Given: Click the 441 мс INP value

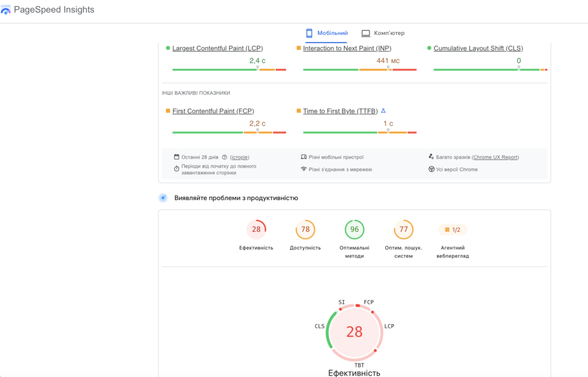Looking at the screenshot, I should tap(388, 61).
